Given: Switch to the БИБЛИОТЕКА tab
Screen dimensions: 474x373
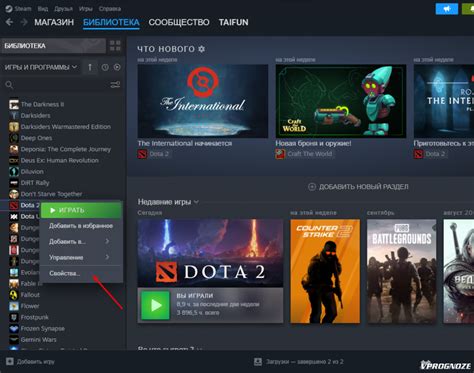Looking at the screenshot, I should (x=111, y=22).
